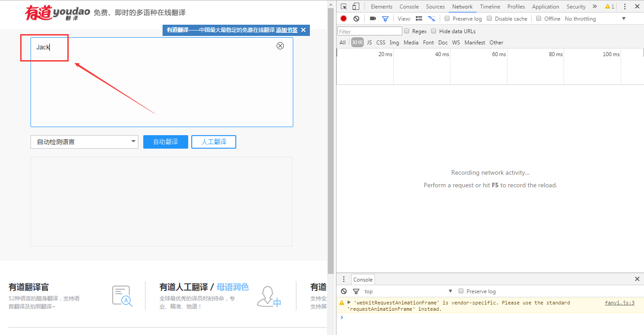Enable the Disable cache checkbox
The image size is (644, 335).
coord(490,18)
